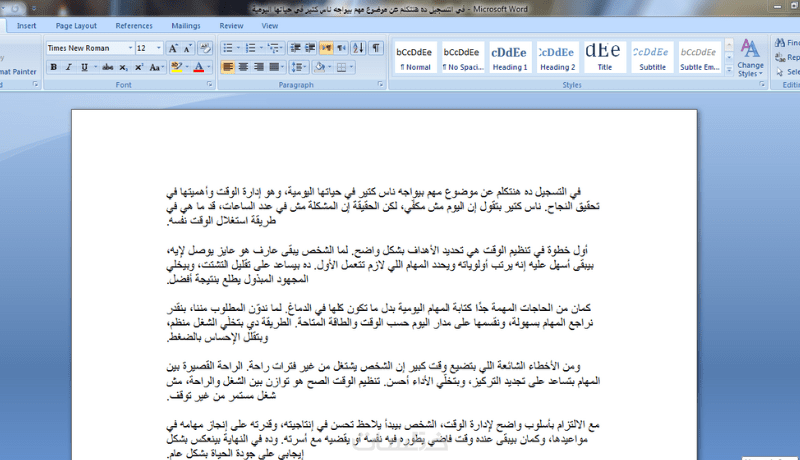The width and height of the screenshot is (800, 460).
Task: Open the font size 12 dropdown
Action: pyautogui.click(x=159, y=48)
